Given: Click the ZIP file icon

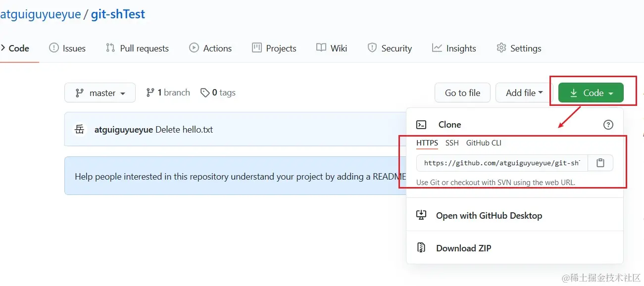Looking at the screenshot, I should point(421,248).
